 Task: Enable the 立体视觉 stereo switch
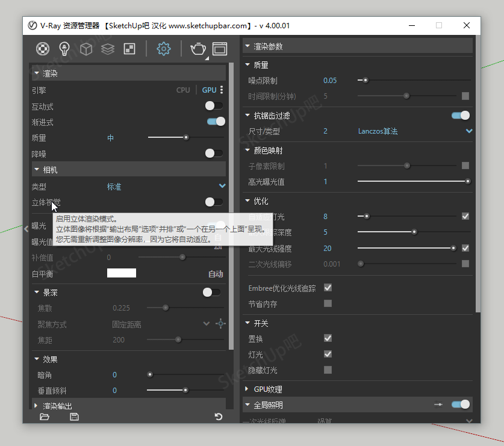(x=214, y=202)
